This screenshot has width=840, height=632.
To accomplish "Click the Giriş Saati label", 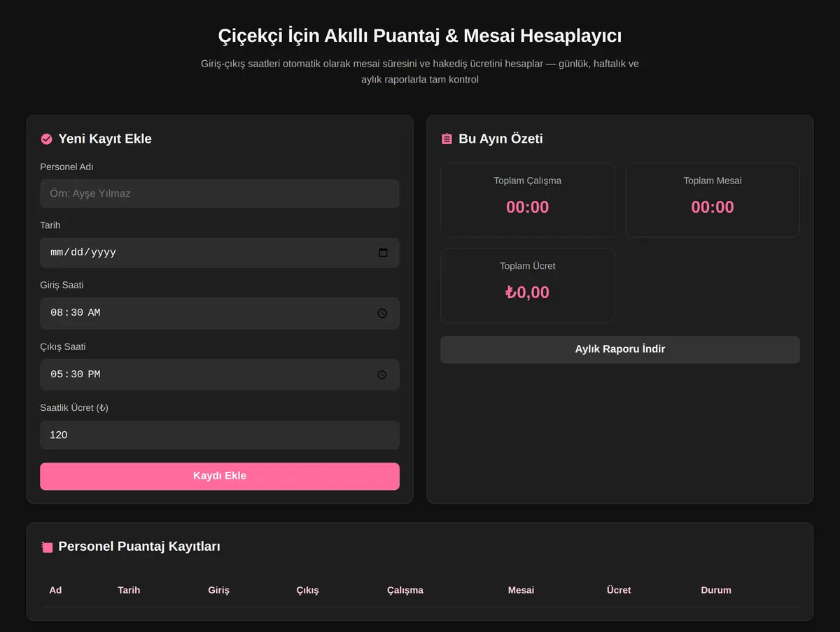I will coord(62,285).
